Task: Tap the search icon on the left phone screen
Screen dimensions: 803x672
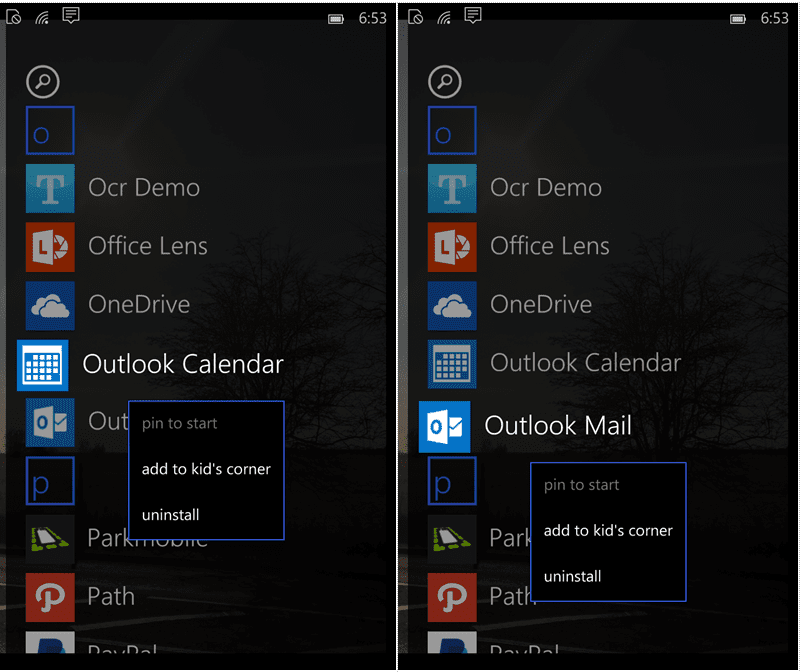Action: click(43, 81)
